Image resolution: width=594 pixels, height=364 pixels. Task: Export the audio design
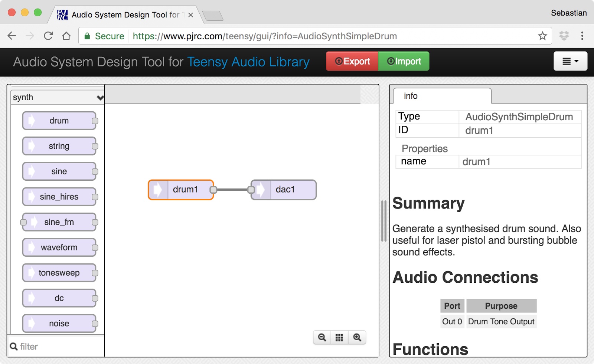coord(352,61)
